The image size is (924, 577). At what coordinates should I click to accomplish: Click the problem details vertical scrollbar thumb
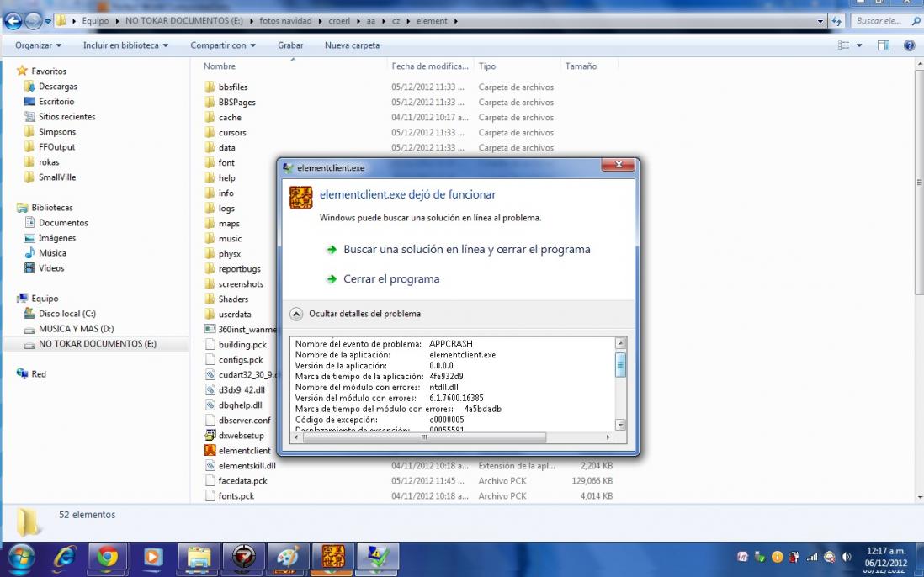tap(620, 364)
